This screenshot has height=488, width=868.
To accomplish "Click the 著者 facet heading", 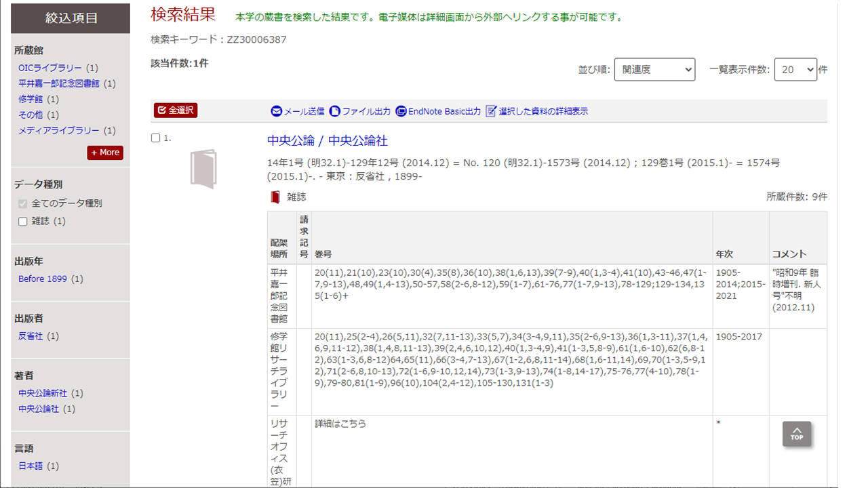I will click(x=24, y=375).
